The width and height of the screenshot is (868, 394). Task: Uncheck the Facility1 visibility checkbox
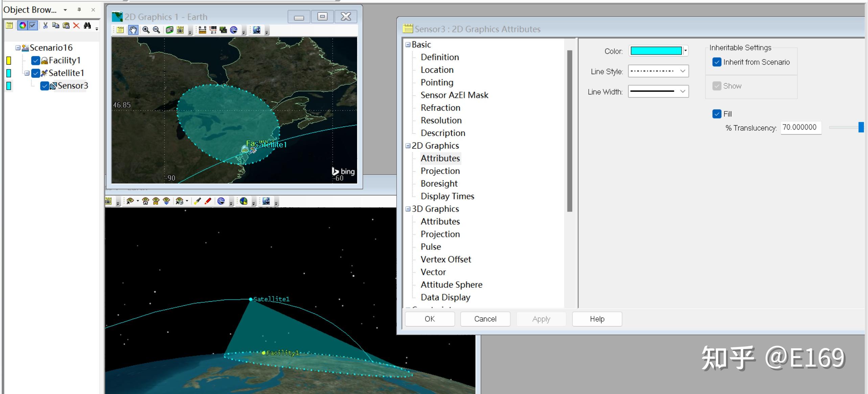(x=36, y=61)
